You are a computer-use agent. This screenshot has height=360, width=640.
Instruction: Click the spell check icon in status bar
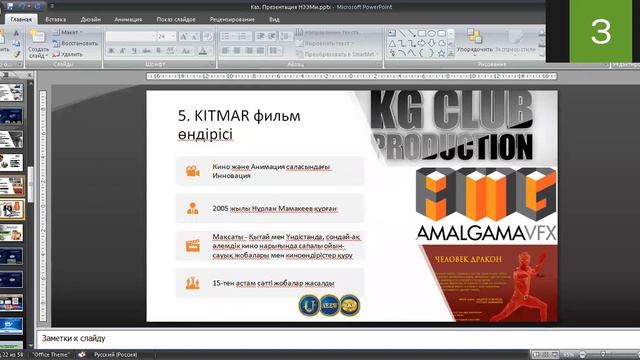tap(82, 354)
